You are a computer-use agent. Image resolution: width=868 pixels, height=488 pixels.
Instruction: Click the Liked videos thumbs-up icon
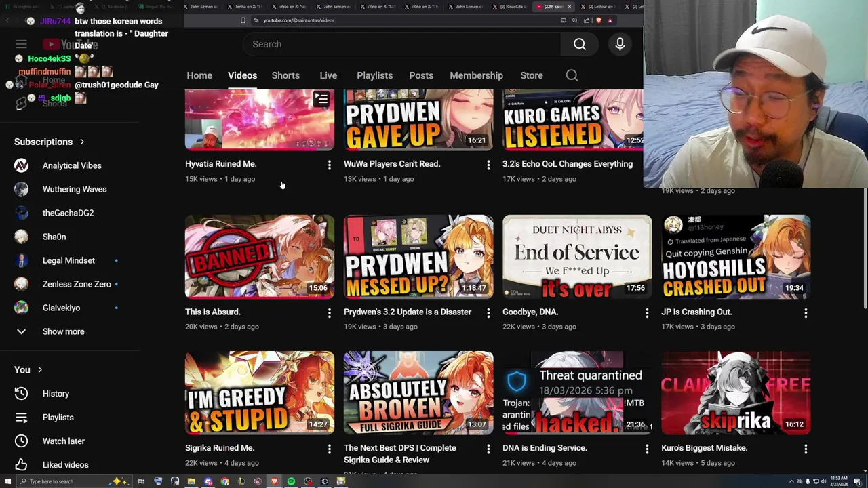(21, 464)
